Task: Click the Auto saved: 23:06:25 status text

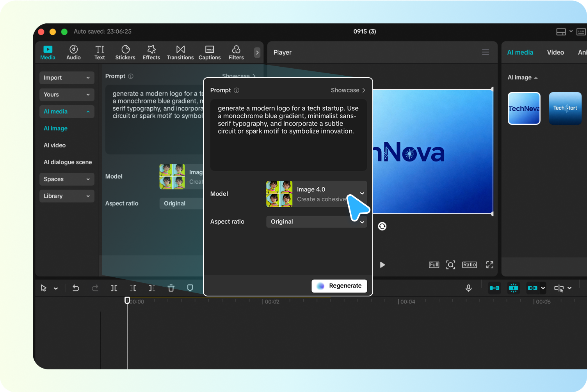Action: (x=103, y=31)
